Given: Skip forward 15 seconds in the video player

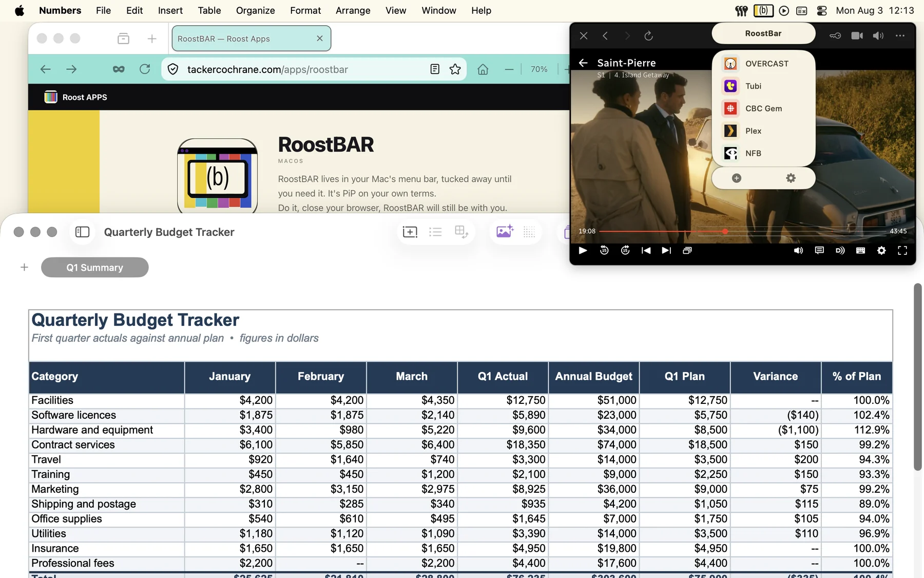Looking at the screenshot, I should (625, 250).
